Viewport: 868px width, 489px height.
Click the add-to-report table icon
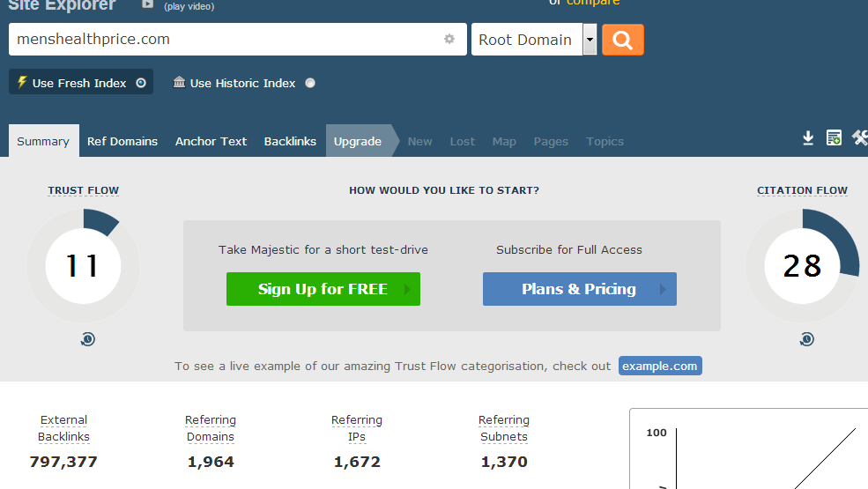click(834, 138)
